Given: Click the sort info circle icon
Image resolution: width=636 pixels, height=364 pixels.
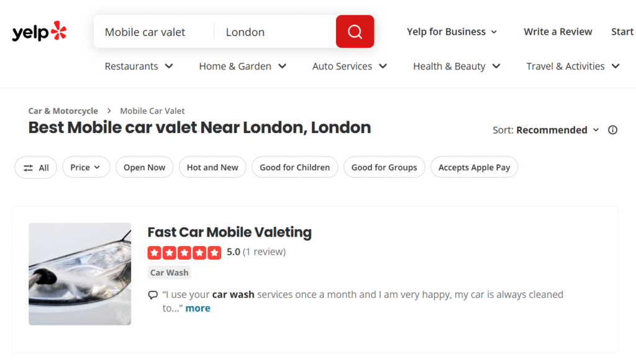Looking at the screenshot, I should (x=613, y=130).
